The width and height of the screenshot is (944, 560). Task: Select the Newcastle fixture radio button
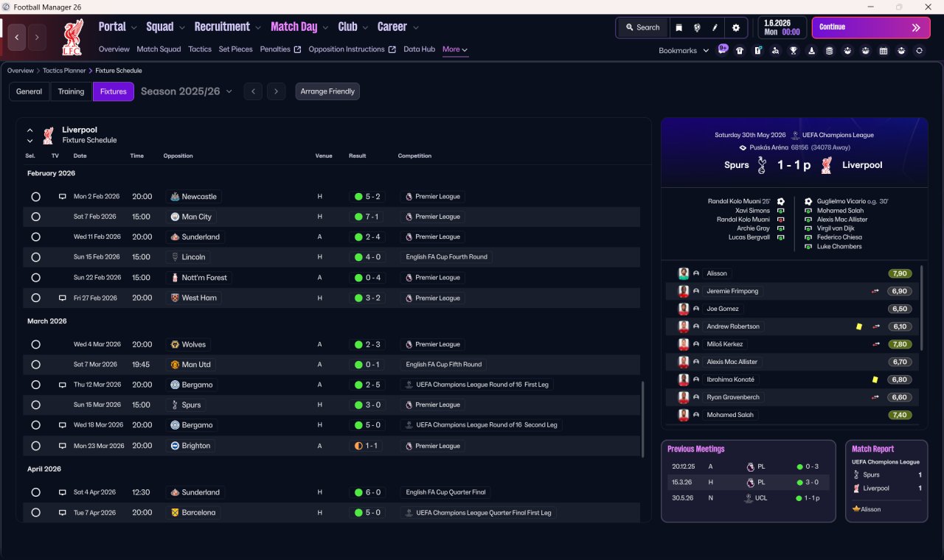[x=35, y=197]
